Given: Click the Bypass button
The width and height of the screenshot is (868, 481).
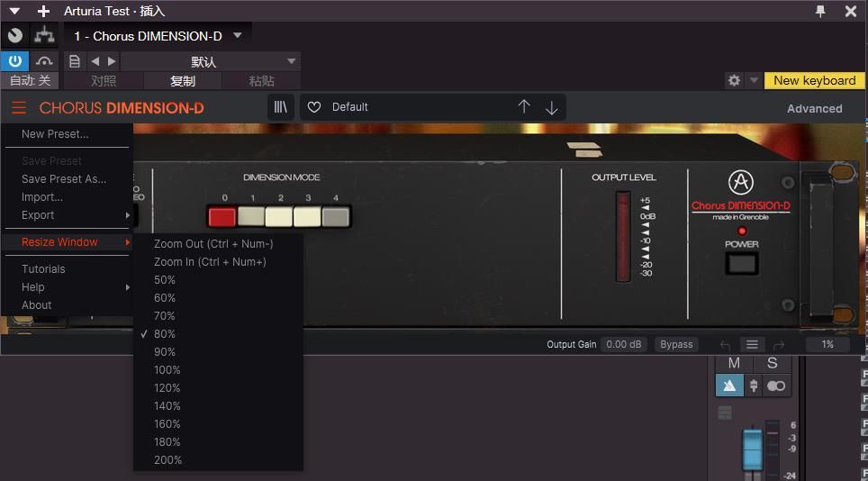Looking at the screenshot, I should click(x=676, y=344).
